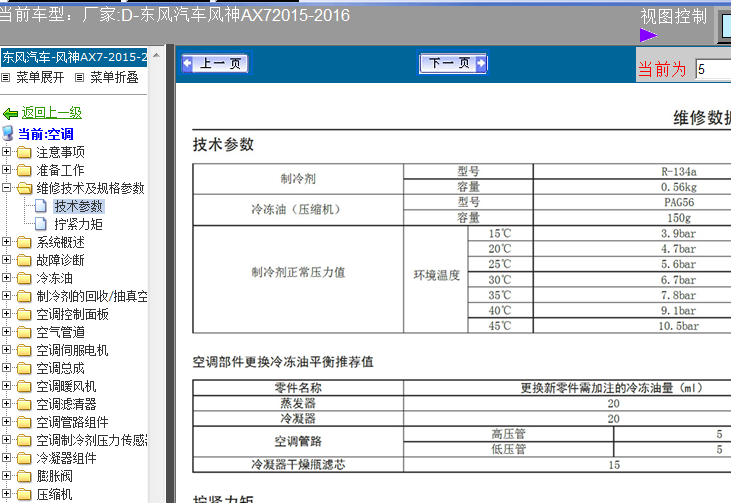This screenshot has height=503, width=731.
Task: Click the sidebar scrollbar up arrow
Action: tap(156, 55)
